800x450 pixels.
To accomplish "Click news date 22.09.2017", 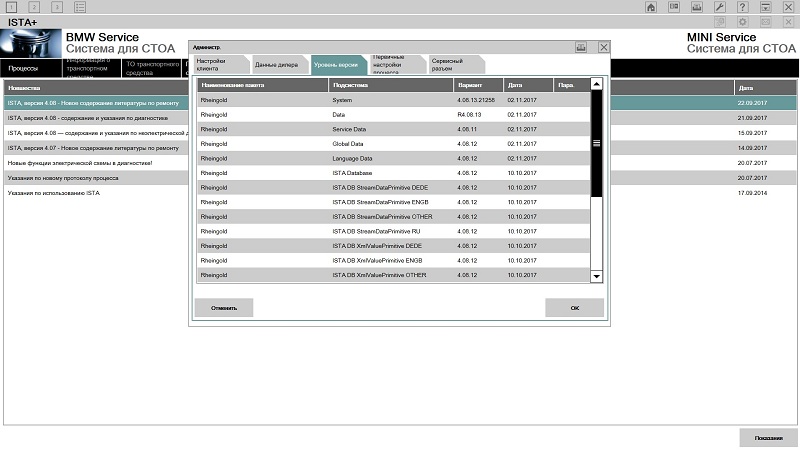I will (752, 103).
